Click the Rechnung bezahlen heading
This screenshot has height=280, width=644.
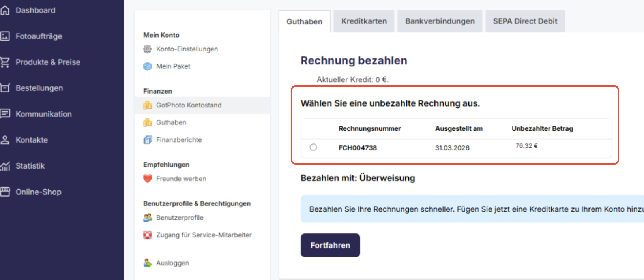click(x=354, y=60)
